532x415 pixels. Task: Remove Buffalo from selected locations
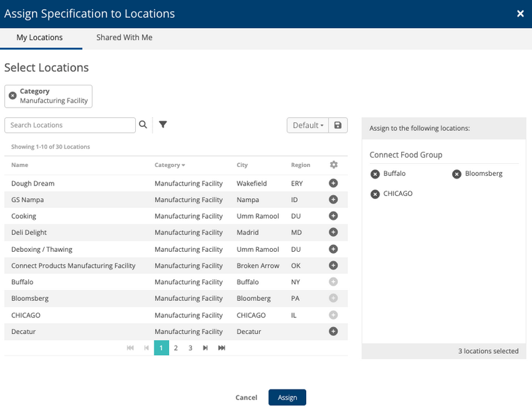point(375,174)
